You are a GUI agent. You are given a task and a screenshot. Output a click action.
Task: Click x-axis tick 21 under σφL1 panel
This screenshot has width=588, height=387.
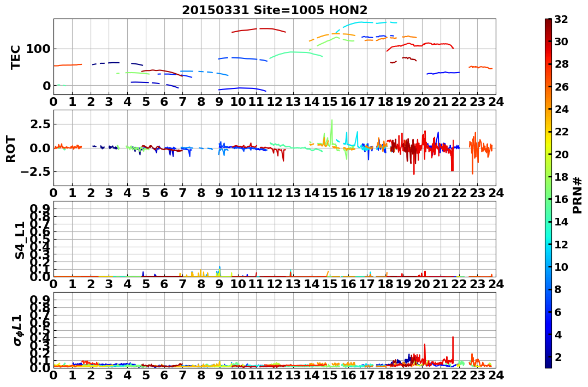pos(441,375)
